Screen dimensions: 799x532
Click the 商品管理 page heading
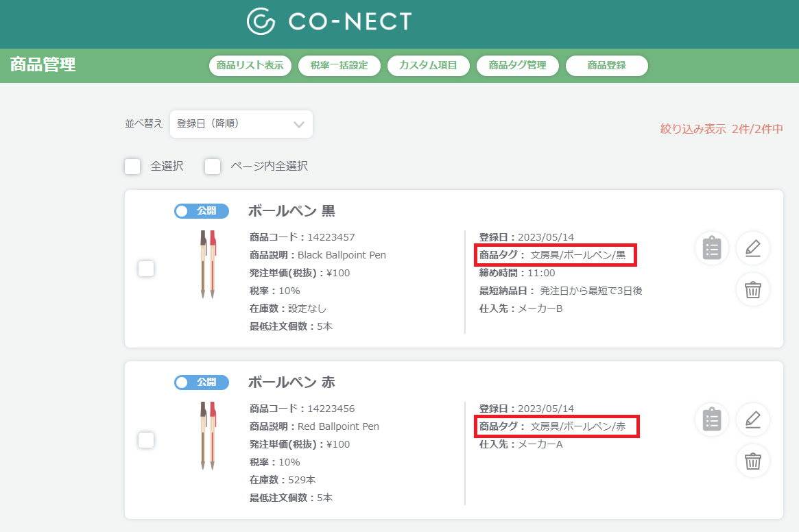pyautogui.click(x=43, y=64)
